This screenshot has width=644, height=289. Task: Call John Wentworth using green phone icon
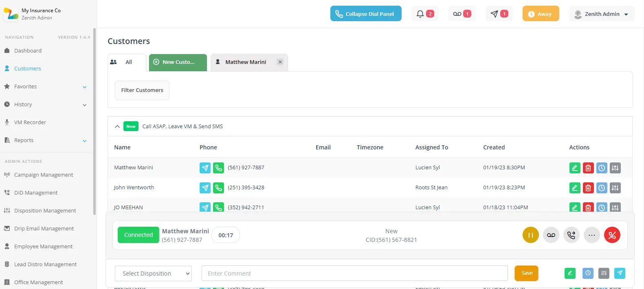point(218,188)
